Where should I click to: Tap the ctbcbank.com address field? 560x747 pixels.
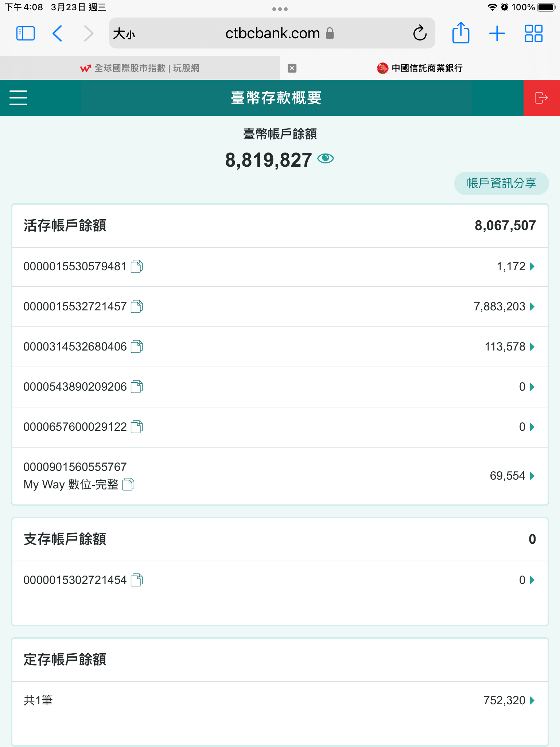point(272,34)
